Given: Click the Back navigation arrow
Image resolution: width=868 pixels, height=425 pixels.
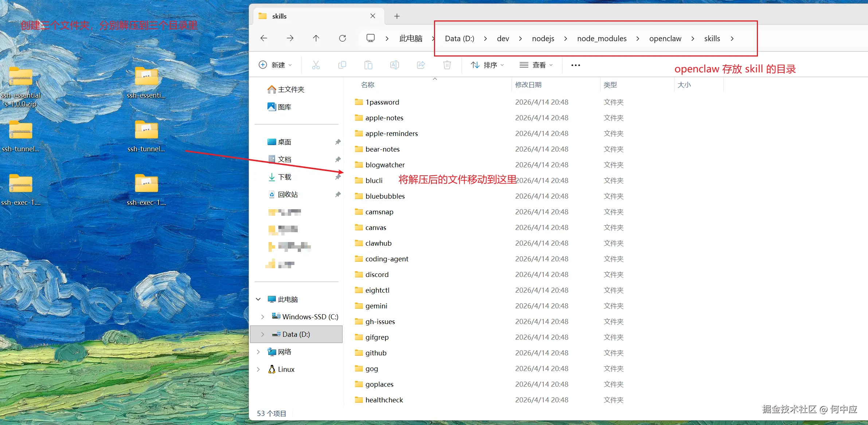Looking at the screenshot, I should pyautogui.click(x=263, y=38).
